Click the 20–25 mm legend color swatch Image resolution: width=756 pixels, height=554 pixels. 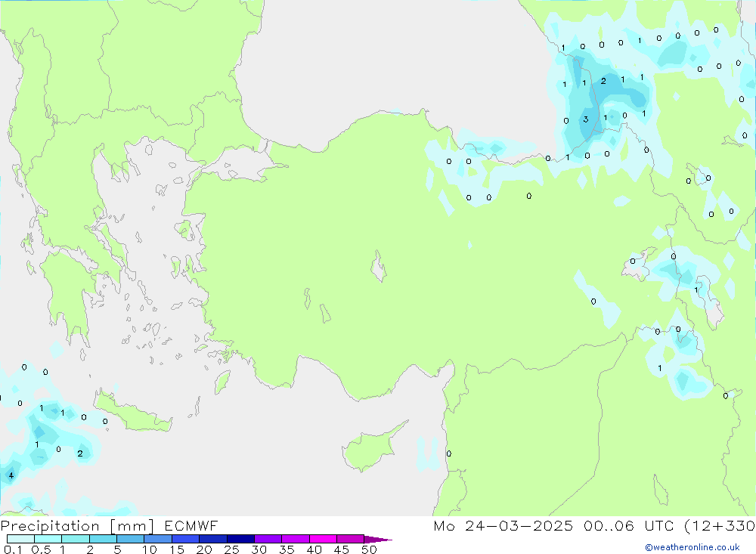[x=213, y=539]
